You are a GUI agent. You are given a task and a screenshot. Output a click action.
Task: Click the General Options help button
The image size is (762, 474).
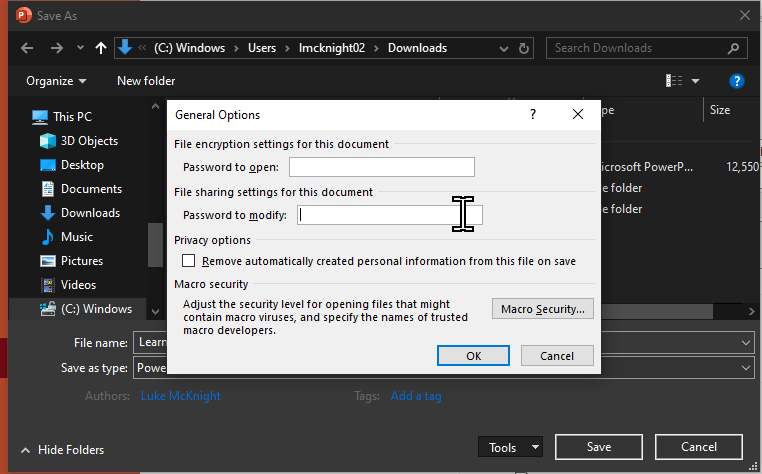pyautogui.click(x=532, y=115)
